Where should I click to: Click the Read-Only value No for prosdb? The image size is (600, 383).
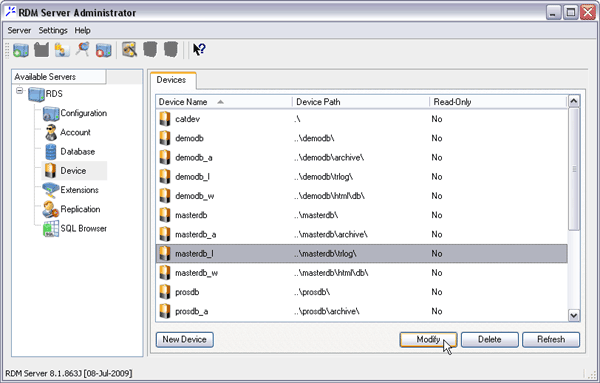[x=437, y=292]
